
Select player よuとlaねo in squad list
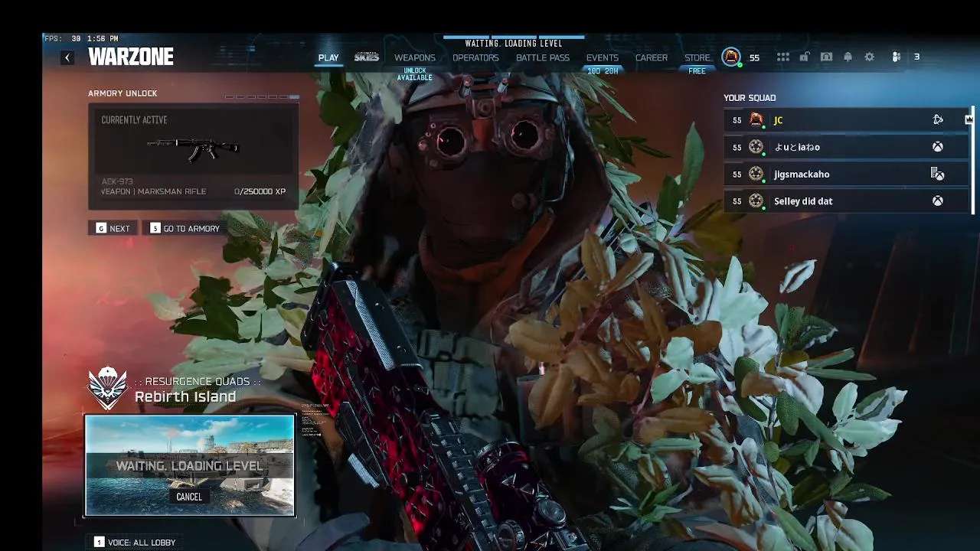pos(846,147)
